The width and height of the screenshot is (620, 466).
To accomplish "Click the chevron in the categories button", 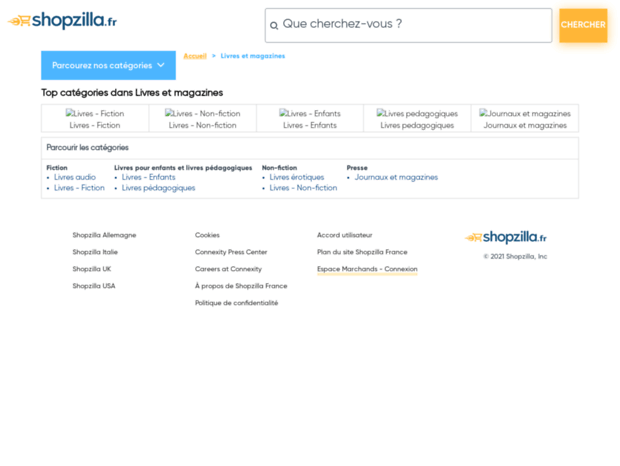I will (x=161, y=65).
